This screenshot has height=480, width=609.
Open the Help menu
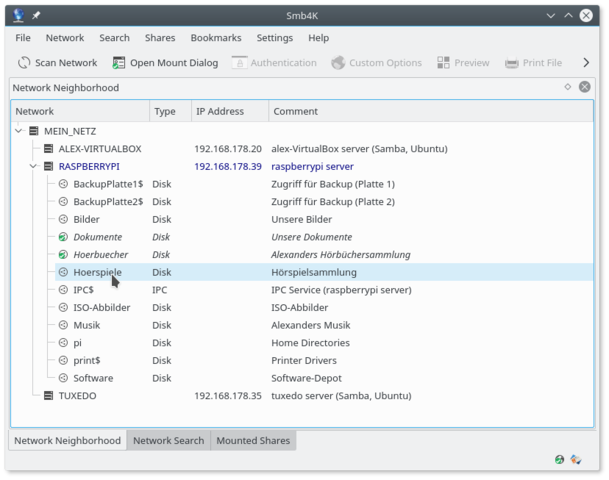[318, 38]
